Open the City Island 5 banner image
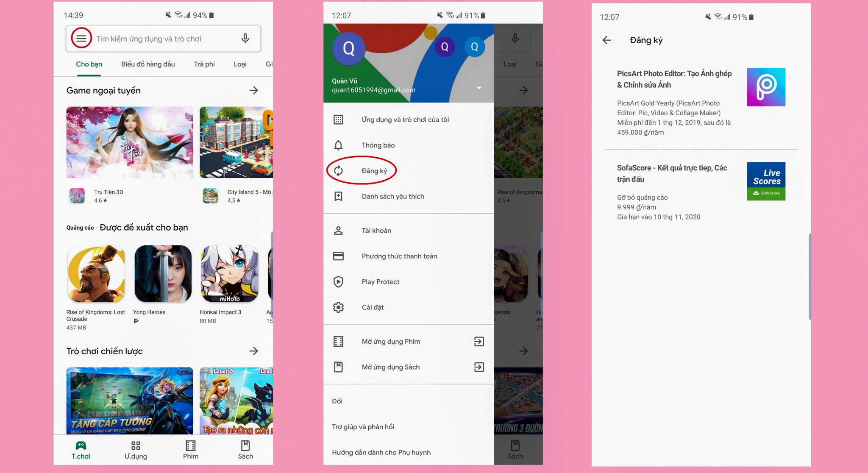This screenshot has height=473, width=868. [236, 142]
